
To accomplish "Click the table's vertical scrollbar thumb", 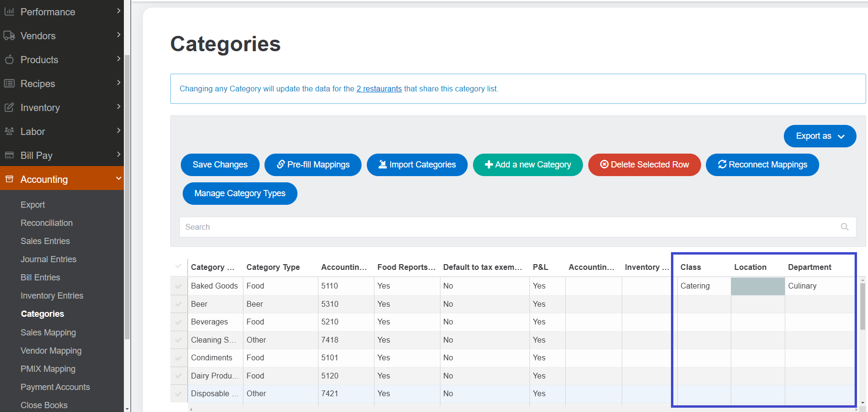I will (x=863, y=306).
